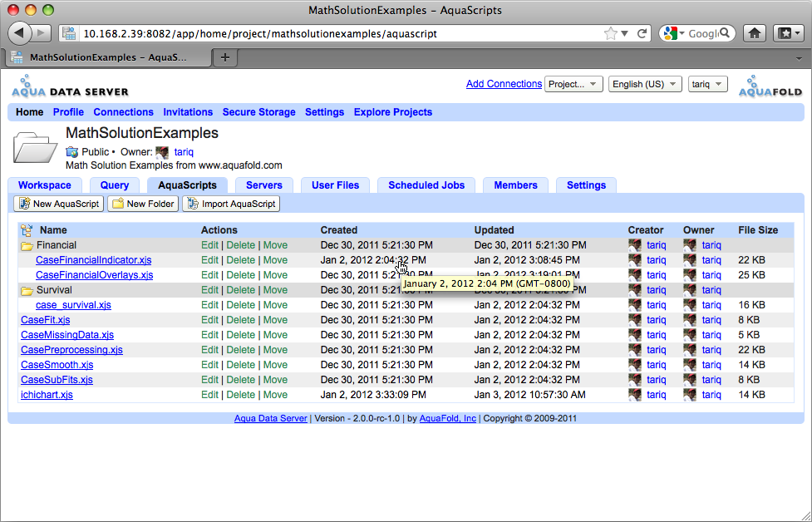Click the Financial folder icon
The image size is (812, 522).
27,245
